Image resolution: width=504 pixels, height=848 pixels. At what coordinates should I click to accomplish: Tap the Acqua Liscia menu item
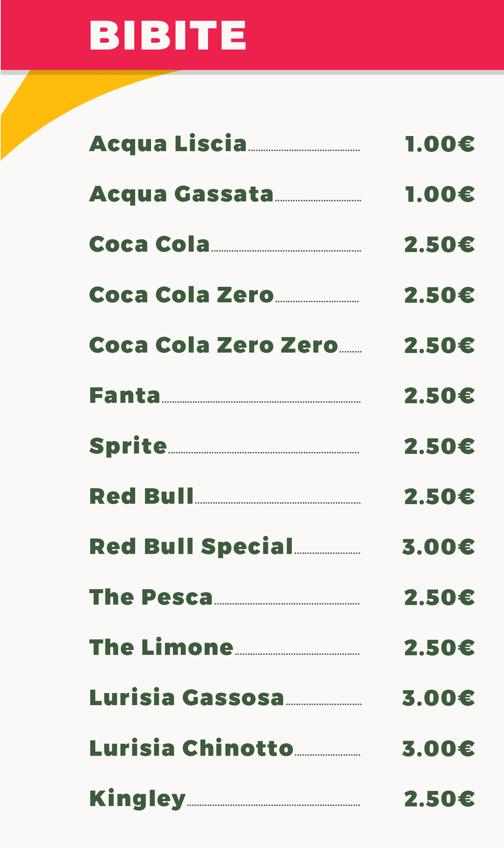pyautogui.click(x=168, y=144)
